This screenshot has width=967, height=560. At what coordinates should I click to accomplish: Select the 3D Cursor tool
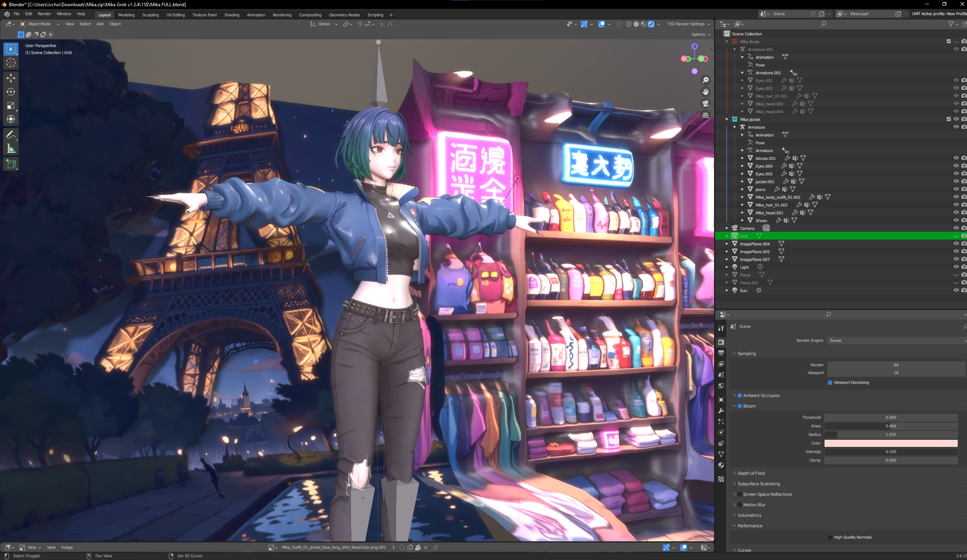tap(11, 63)
